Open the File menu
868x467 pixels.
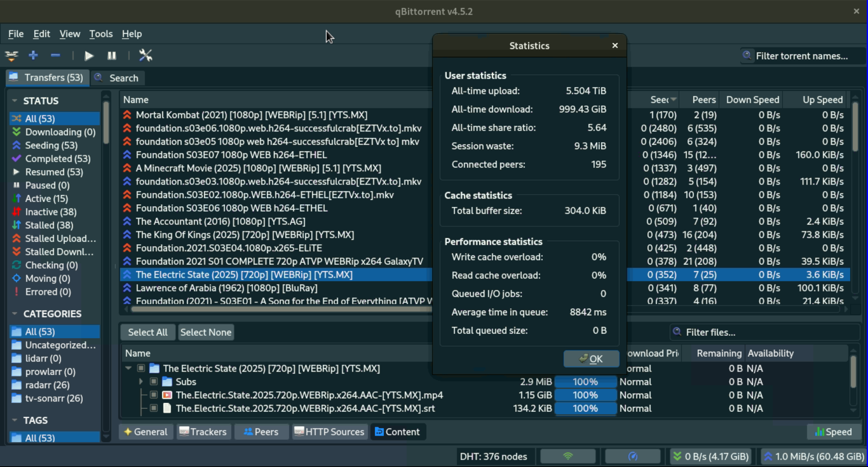click(16, 34)
